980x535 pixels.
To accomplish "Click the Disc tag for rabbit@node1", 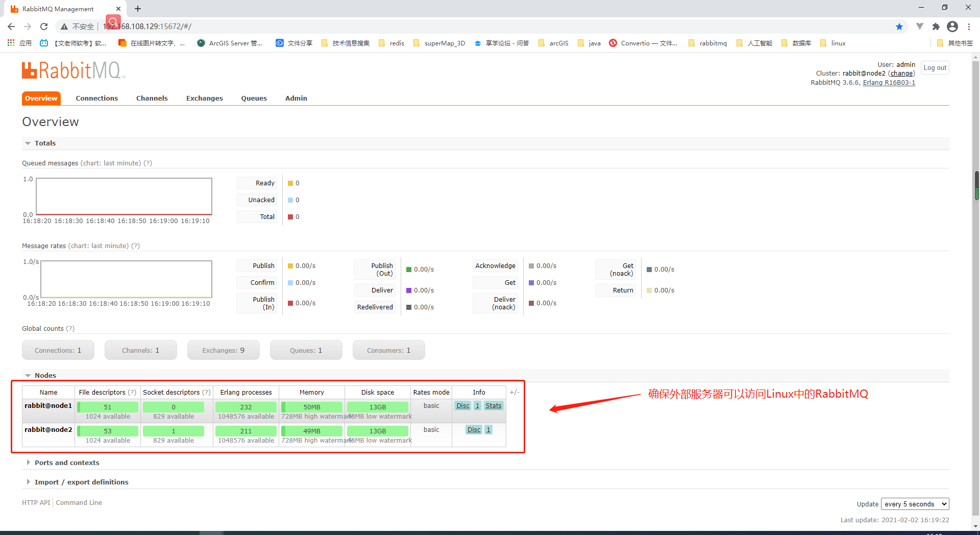I will [463, 406].
